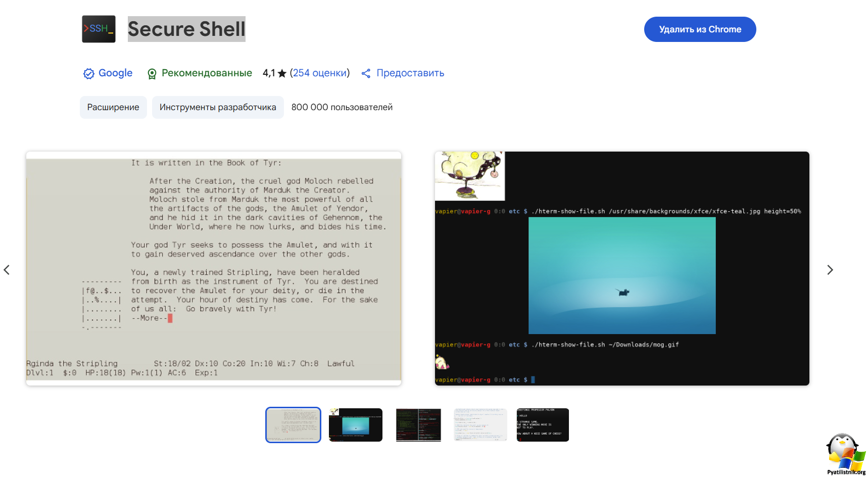The width and height of the screenshot is (868, 477).
Task: Select the Инструменты разработчика category chip
Action: click(218, 107)
